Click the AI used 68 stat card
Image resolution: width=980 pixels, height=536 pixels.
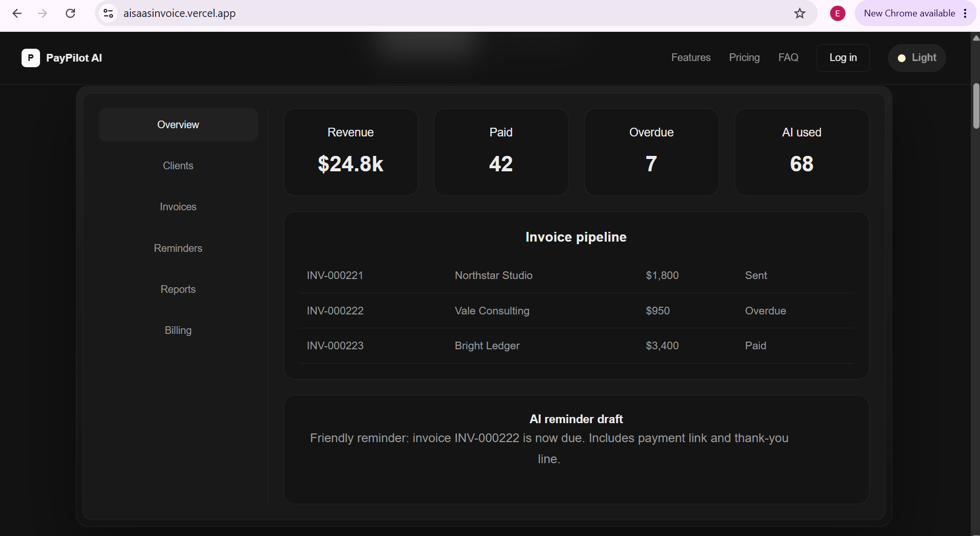(802, 152)
